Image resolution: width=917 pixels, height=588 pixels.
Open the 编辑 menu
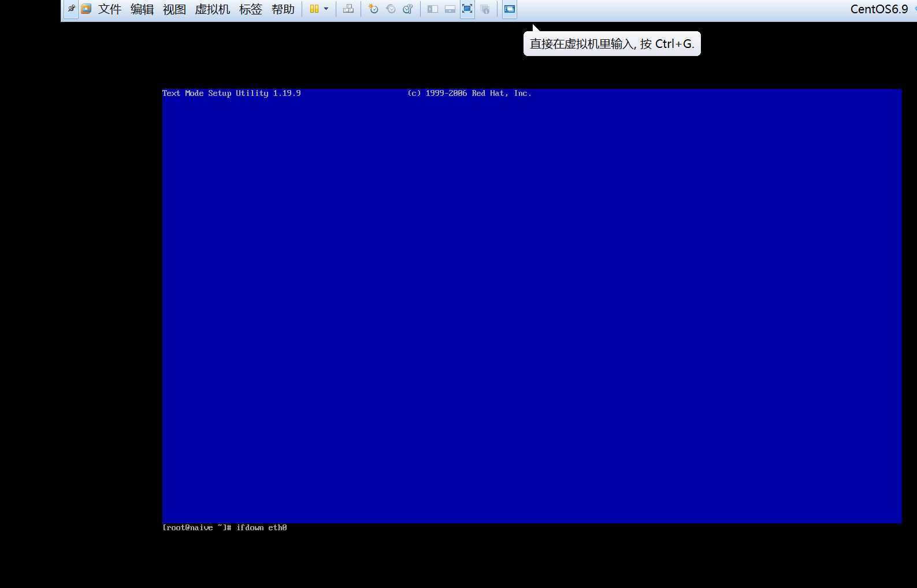coord(142,9)
